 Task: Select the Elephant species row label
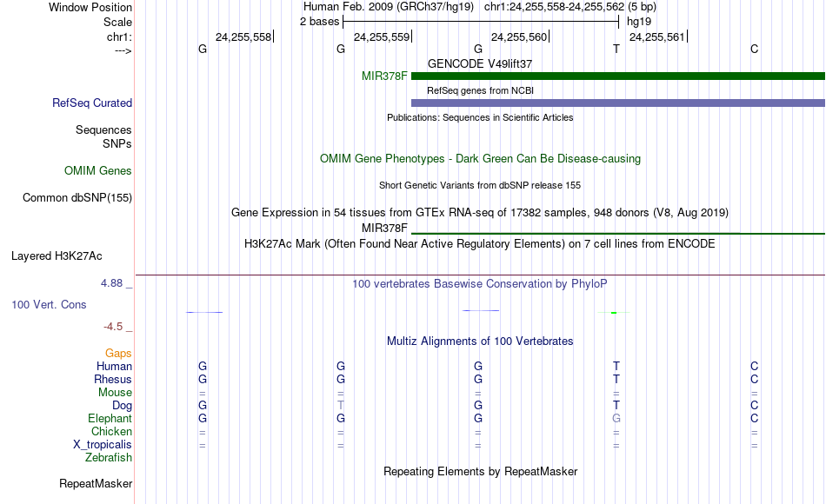coord(110,419)
